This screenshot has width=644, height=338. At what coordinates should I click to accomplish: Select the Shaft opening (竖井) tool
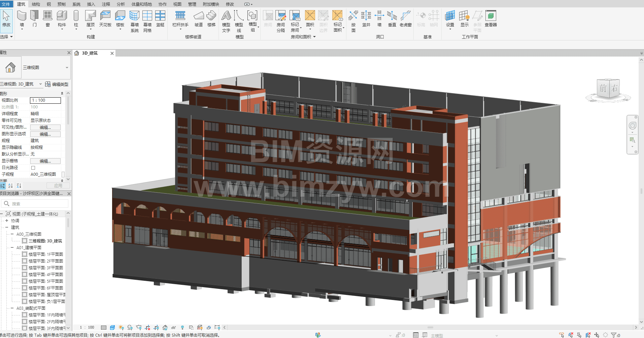(366, 19)
